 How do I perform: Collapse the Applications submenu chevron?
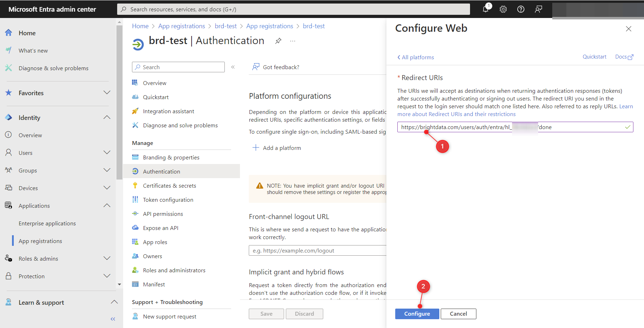(x=107, y=206)
